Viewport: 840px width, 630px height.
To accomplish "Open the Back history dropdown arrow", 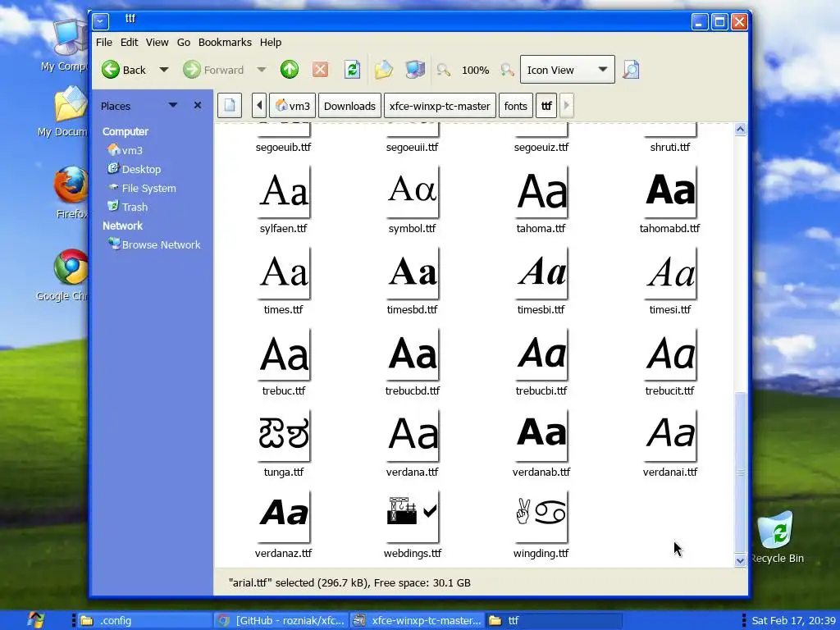I will click(164, 70).
